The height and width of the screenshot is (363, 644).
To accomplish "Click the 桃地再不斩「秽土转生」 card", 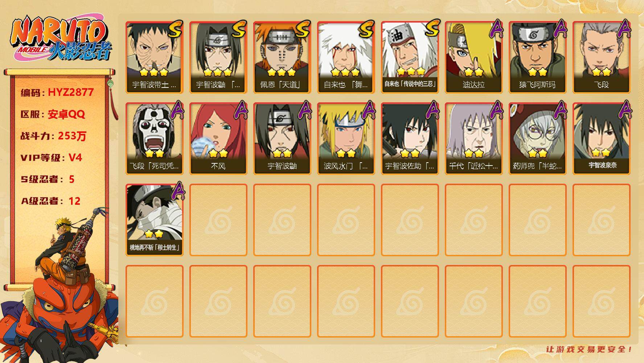I will click(x=154, y=220).
